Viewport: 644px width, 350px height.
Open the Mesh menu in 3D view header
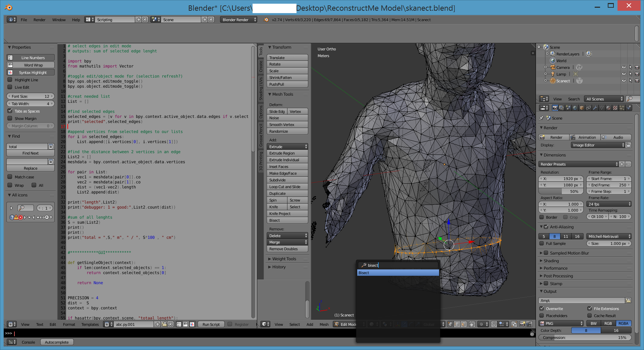point(324,324)
